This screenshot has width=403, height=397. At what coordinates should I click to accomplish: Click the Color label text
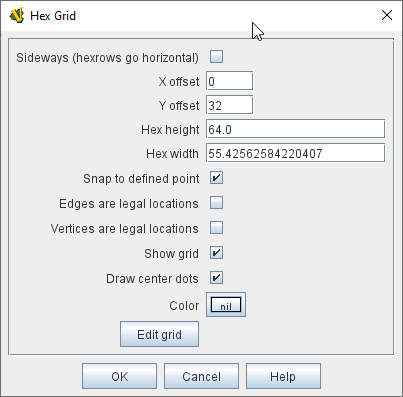point(184,306)
